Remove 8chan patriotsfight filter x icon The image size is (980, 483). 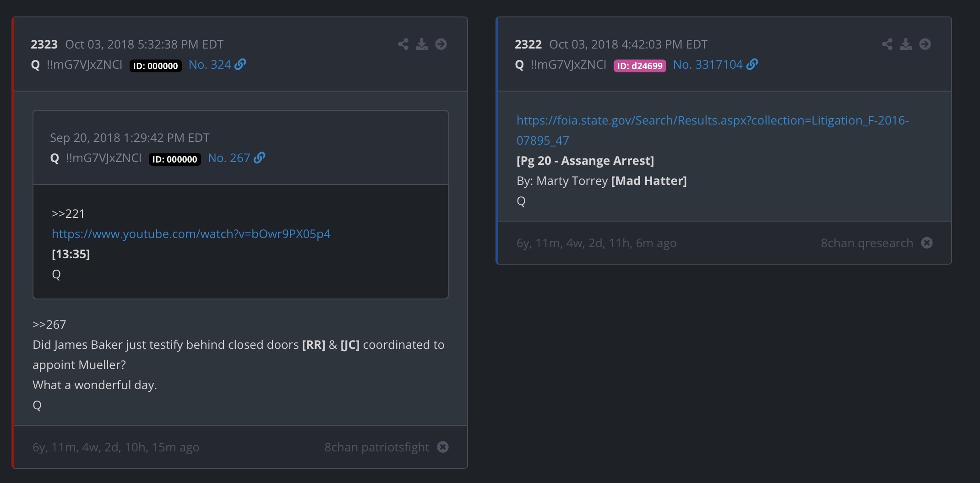pos(443,447)
